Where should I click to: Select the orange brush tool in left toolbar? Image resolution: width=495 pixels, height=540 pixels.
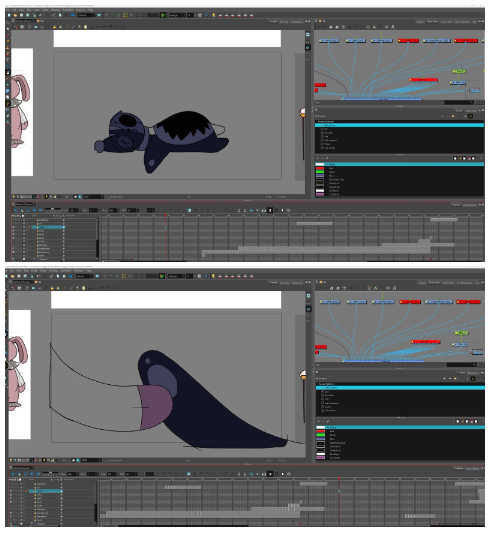point(8,41)
